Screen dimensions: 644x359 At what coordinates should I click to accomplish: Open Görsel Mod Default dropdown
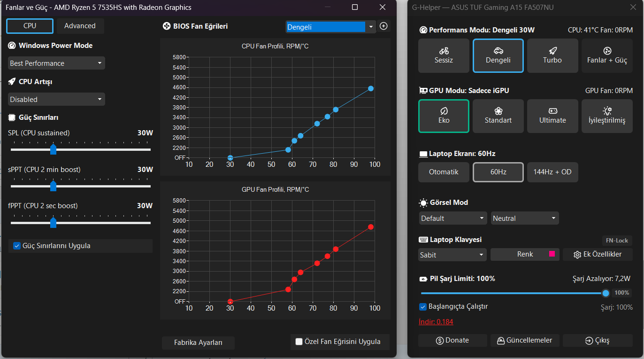[x=453, y=218]
